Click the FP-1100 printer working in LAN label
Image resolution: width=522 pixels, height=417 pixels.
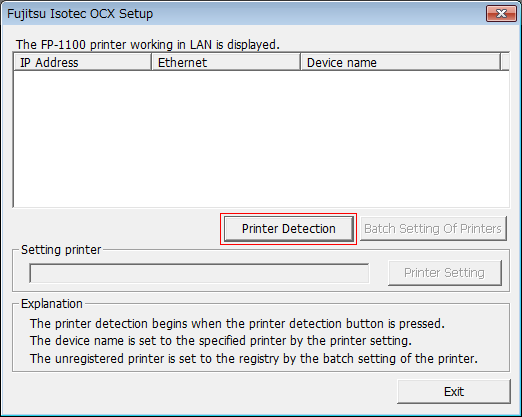148,44
